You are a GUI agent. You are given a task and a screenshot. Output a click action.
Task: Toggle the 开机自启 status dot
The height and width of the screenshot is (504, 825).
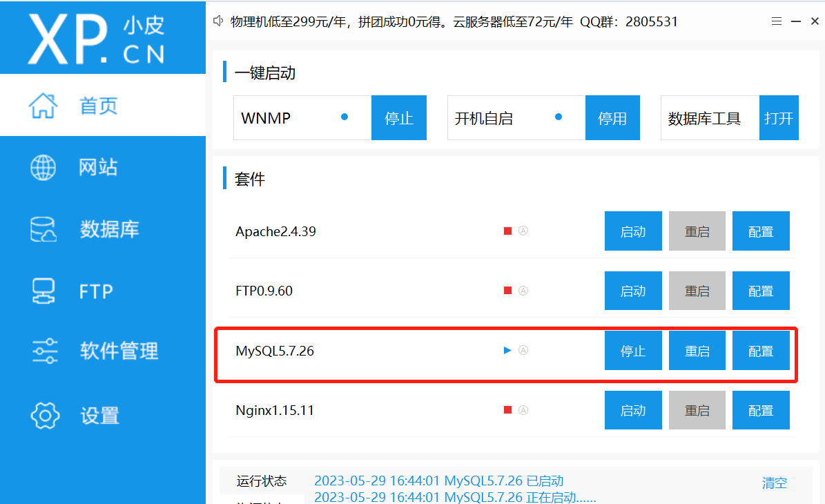(x=559, y=117)
